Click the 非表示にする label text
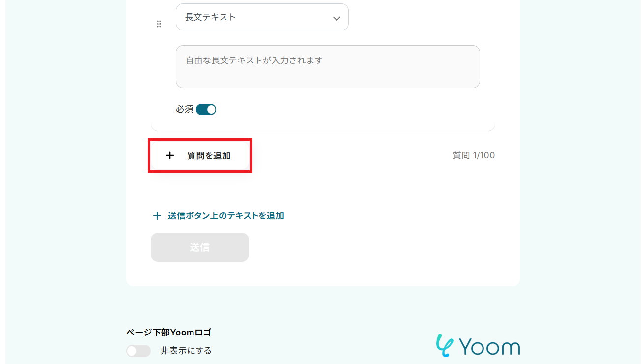This screenshot has height=364, width=644. coord(186,351)
